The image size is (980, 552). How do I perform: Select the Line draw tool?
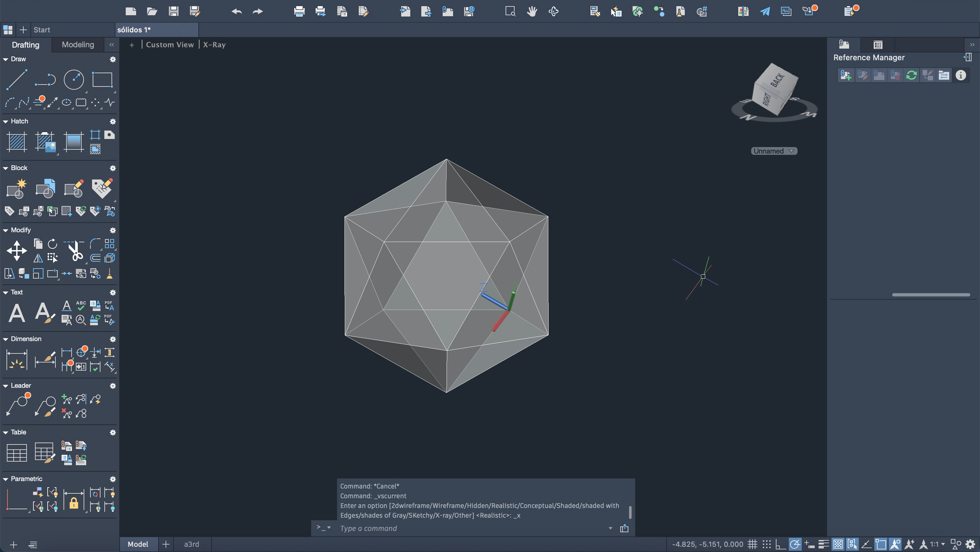(x=17, y=79)
